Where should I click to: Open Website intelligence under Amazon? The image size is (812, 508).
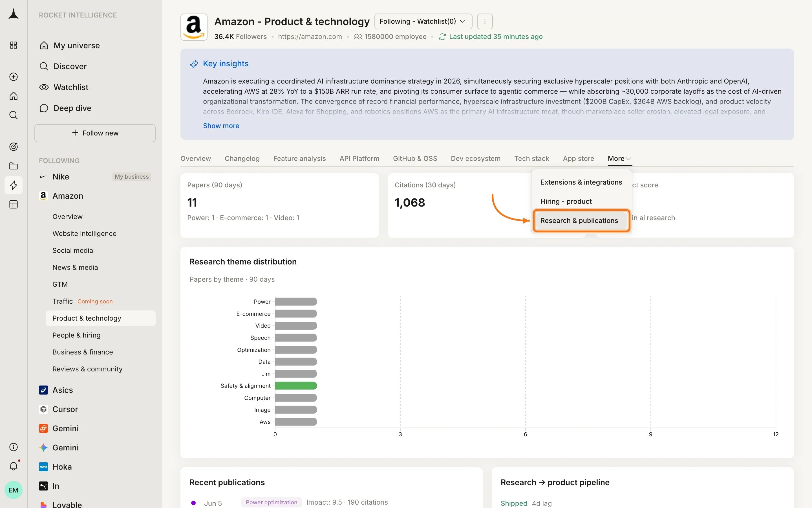click(x=84, y=233)
